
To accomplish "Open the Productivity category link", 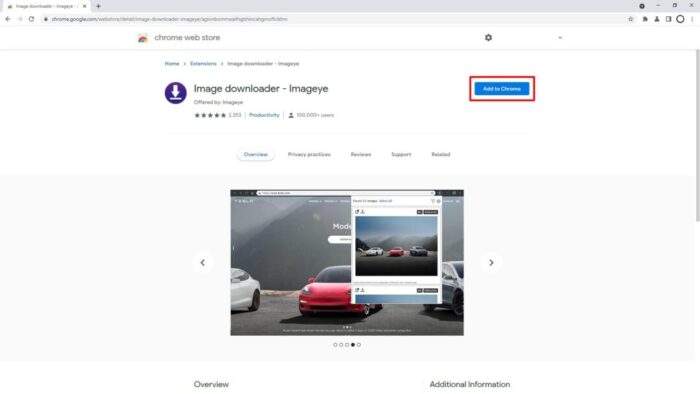I will [x=264, y=115].
